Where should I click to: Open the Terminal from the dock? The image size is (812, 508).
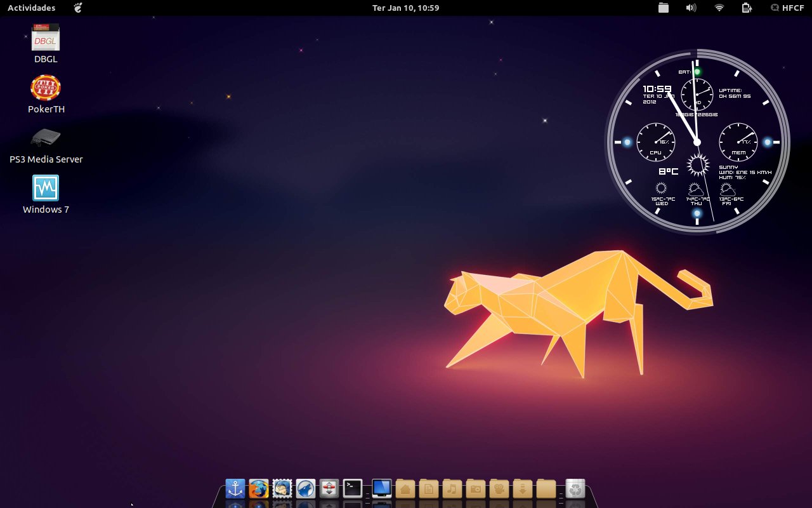pyautogui.click(x=353, y=488)
